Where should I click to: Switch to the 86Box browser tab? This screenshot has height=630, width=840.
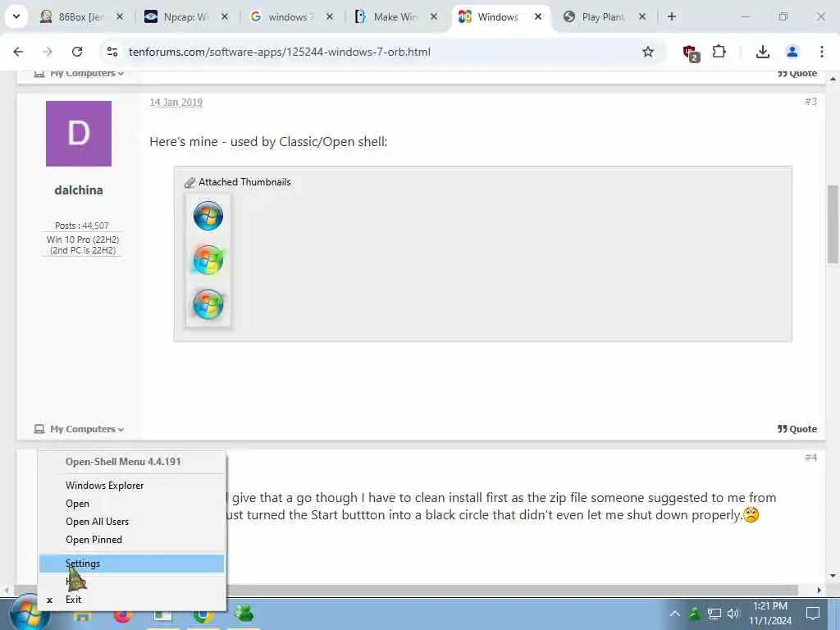point(80,17)
